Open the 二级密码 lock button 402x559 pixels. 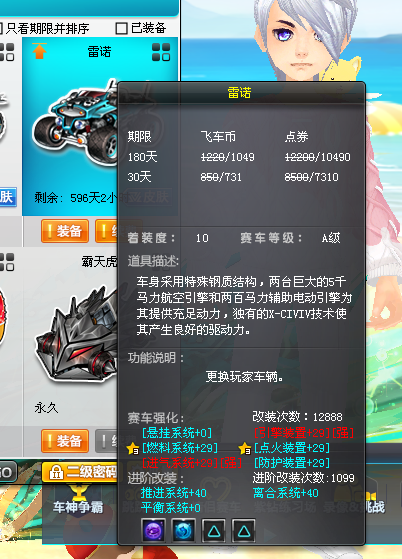click(80, 472)
